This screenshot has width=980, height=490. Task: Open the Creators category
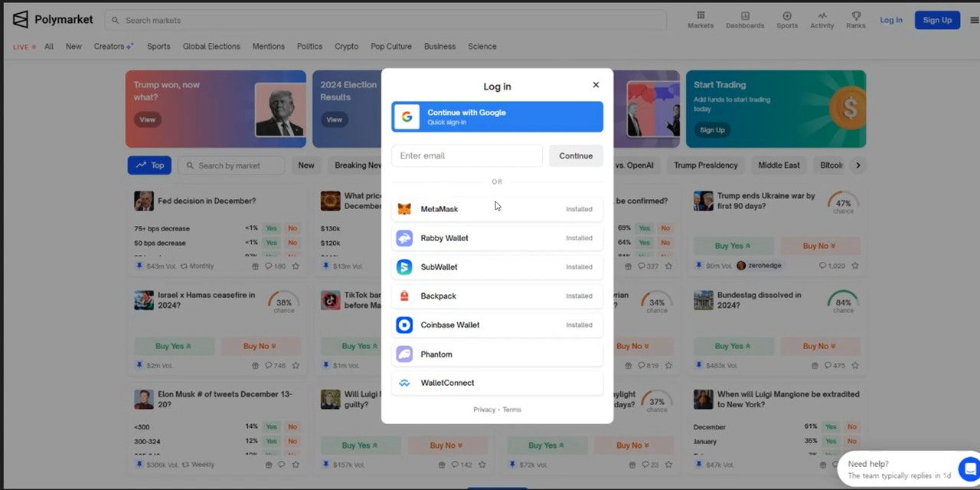(x=113, y=47)
